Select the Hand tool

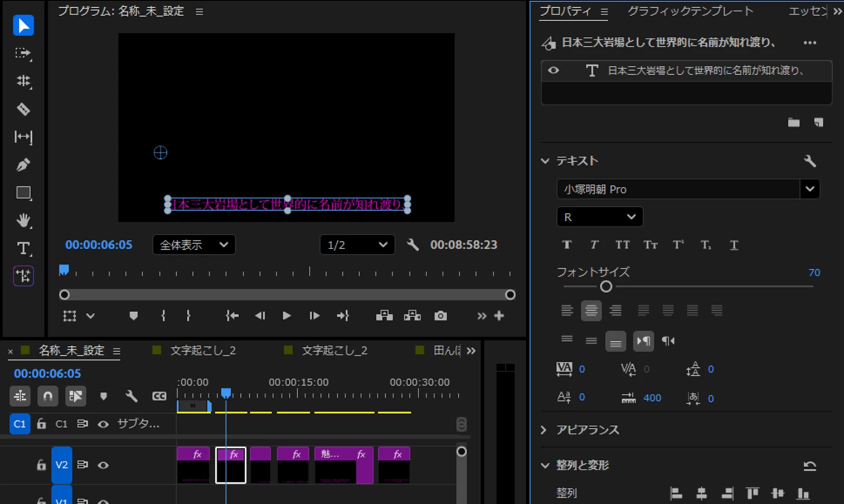pyautogui.click(x=23, y=220)
